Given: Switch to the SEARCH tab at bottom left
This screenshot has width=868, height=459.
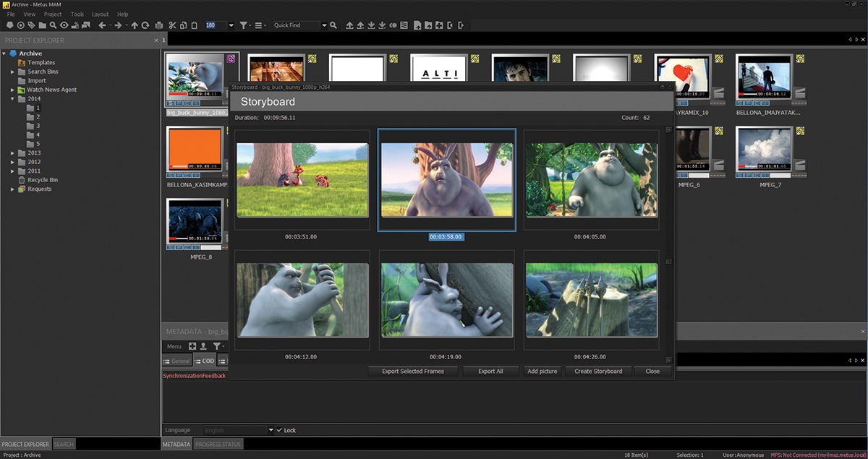Looking at the screenshot, I should coord(64,444).
